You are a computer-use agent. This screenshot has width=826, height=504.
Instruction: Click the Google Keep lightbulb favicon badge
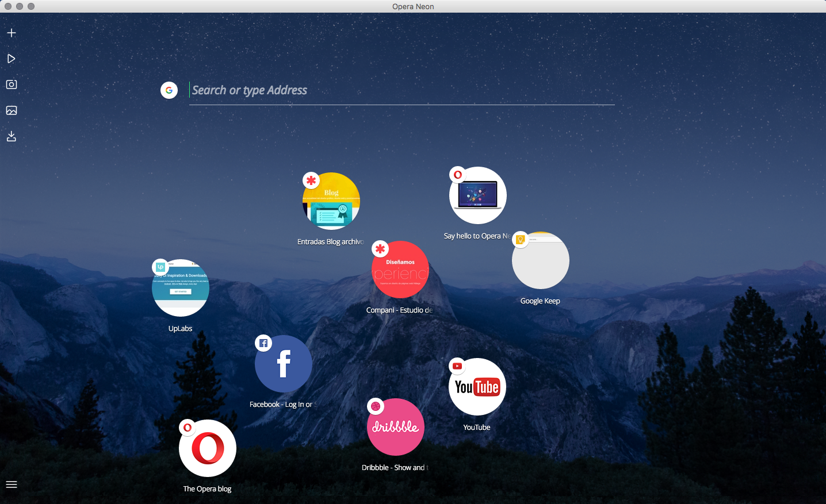[x=521, y=240]
